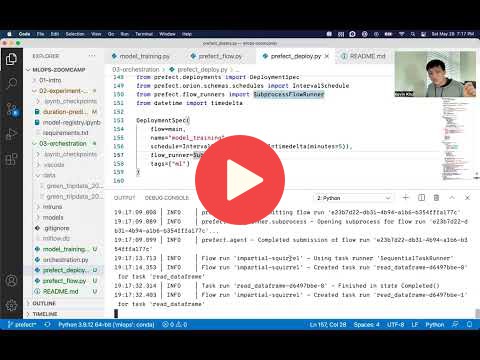Click Ln 157, Col 28 position indicator
This screenshot has width=480, height=360.
point(328,324)
